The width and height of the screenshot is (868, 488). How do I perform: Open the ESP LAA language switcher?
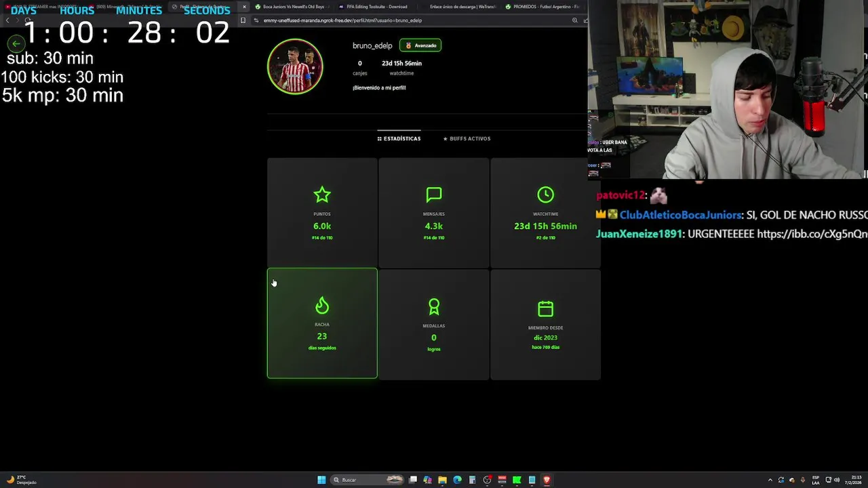click(816, 480)
